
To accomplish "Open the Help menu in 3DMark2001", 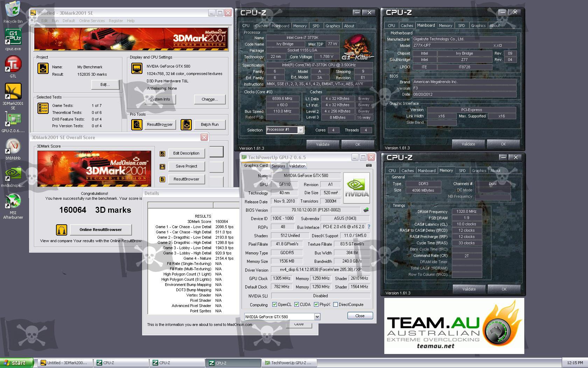I will pyautogui.click(x=131, y=21).
